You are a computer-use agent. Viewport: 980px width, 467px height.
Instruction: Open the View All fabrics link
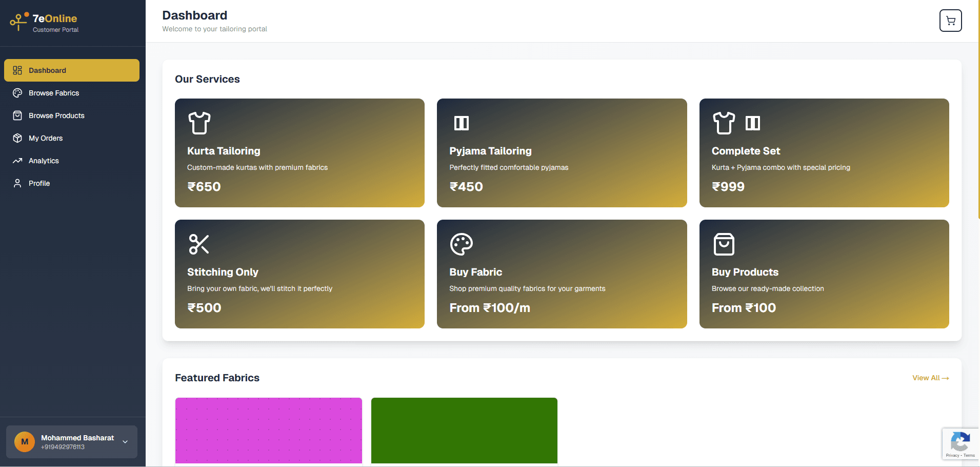click(x=930, y=378)
